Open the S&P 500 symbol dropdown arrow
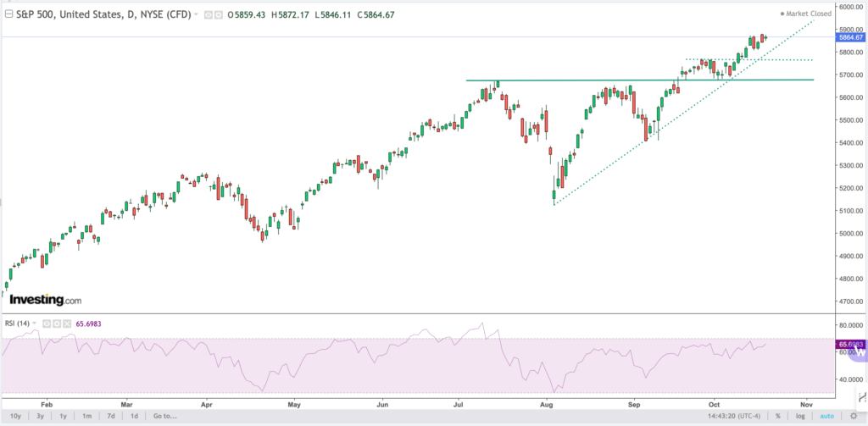868x426 pixels. 197,15
